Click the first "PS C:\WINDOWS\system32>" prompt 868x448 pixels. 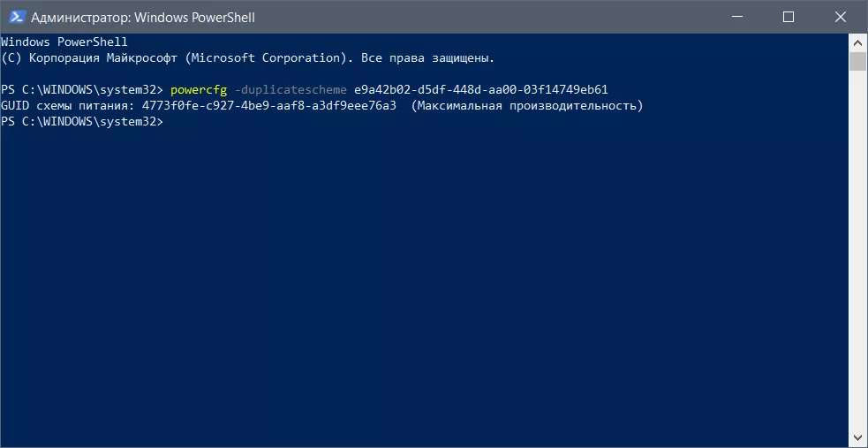82,90
